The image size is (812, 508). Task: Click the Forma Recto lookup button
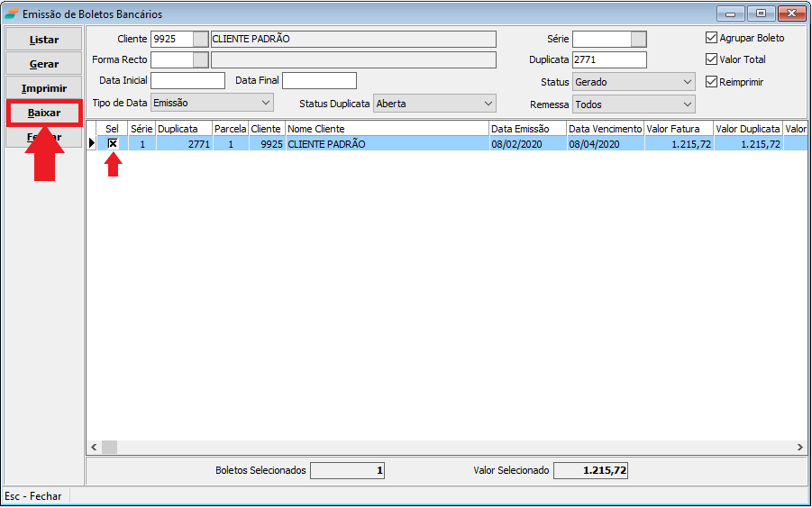point(200,59)
